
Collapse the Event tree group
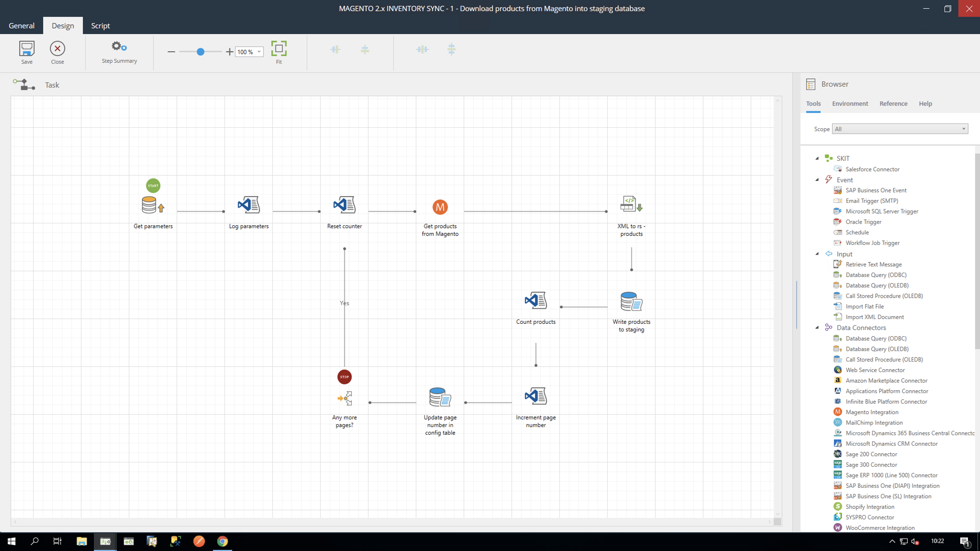coord(817,180)
